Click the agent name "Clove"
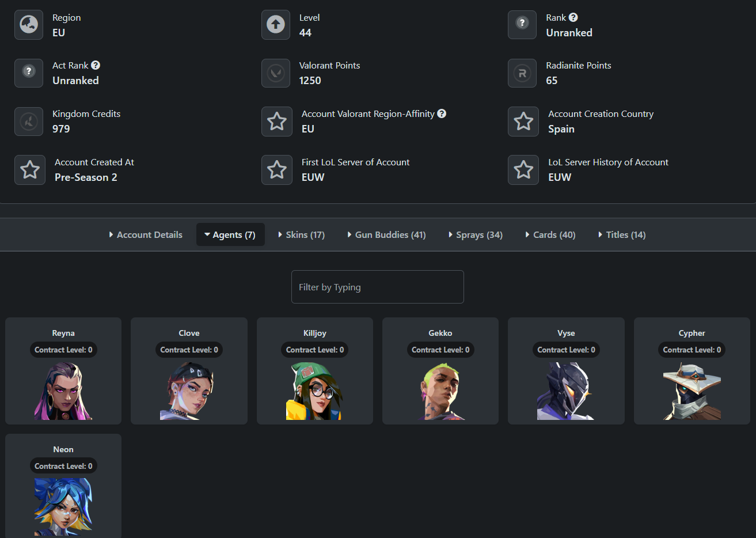 pyautogui.click(x=189, y=333)
